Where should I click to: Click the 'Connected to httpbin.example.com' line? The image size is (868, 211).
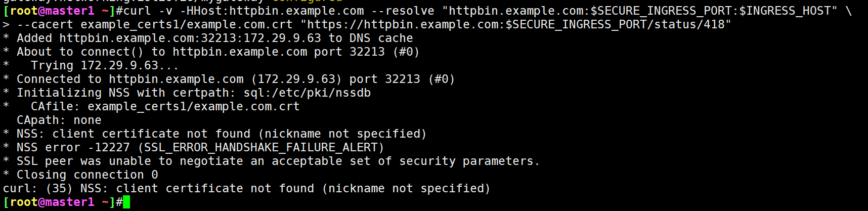(229, 79)
